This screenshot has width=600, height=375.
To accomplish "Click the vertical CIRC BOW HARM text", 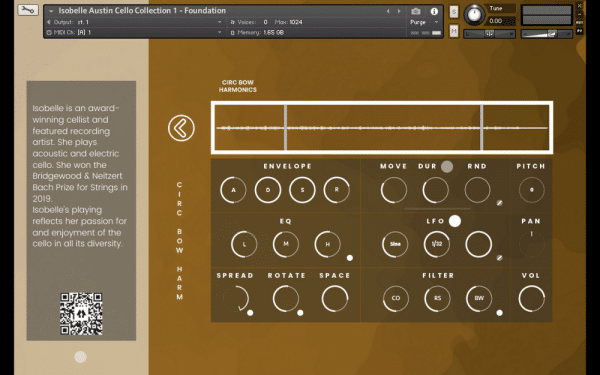I will coord(179,241).
